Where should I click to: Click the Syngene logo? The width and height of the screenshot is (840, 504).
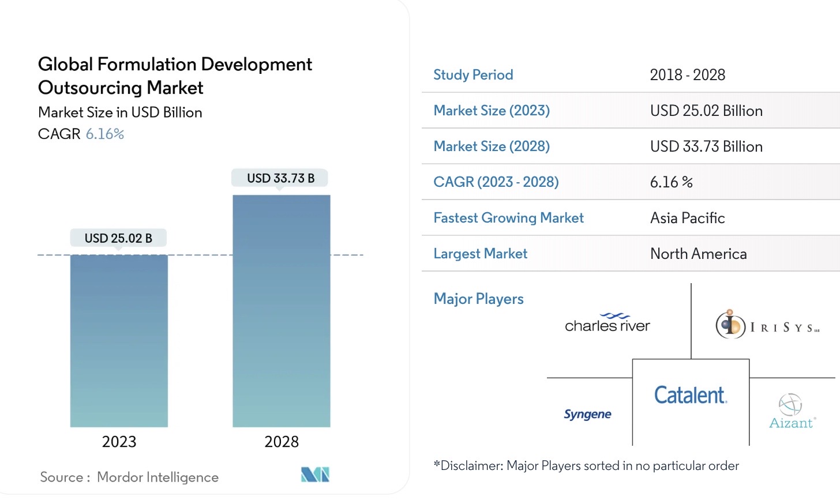[587, 414]
